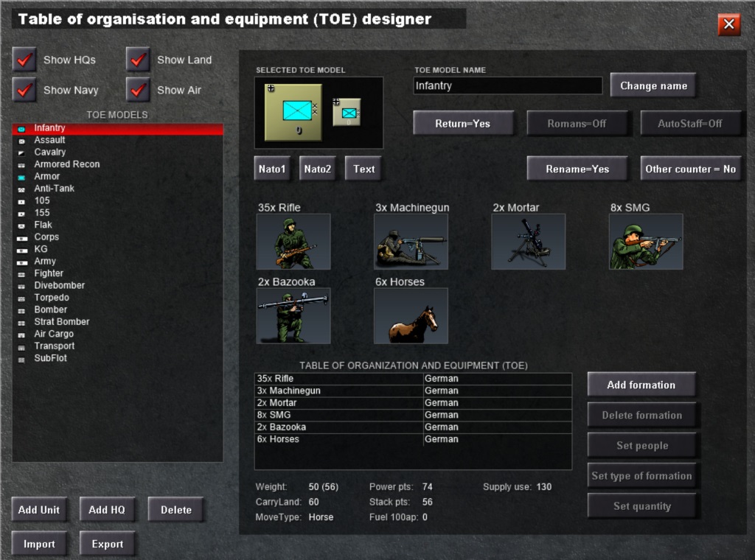The width and height of the screenshot is (755, 560).
Task: Click the Corps HQ model icon
Action: pos(22,238)
